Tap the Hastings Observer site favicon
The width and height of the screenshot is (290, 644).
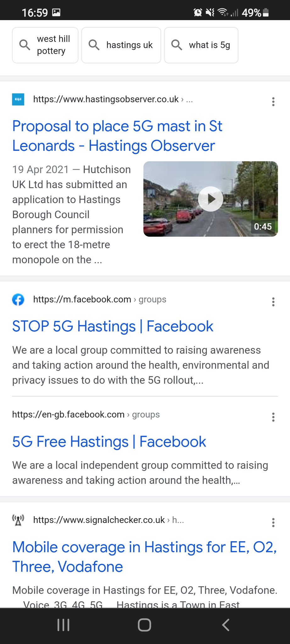pos(18,99)
